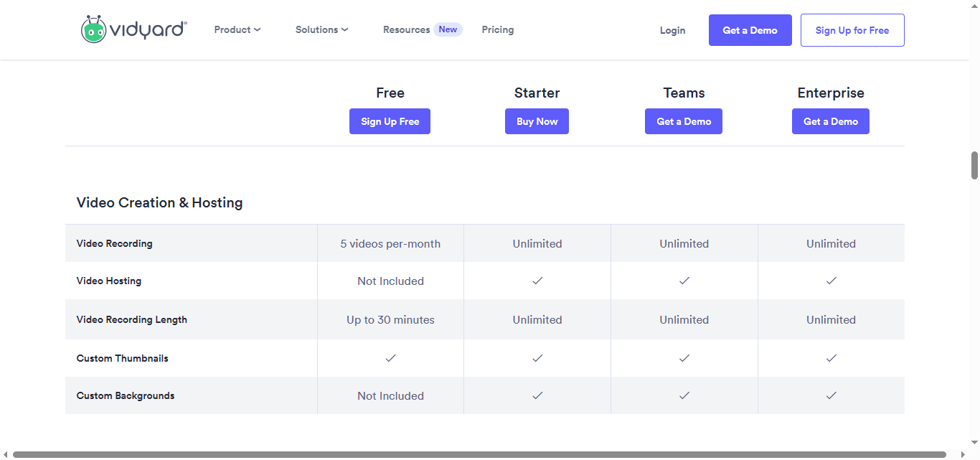This screenshot has width=980, height=460.
Task: Click the Custom Backgrounds checkmark for Starter
Action: [537, 395]
